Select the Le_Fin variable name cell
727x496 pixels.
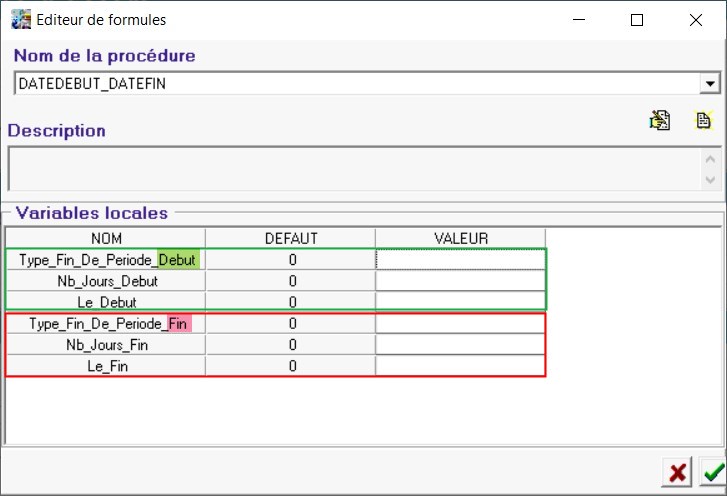(106, 366)
